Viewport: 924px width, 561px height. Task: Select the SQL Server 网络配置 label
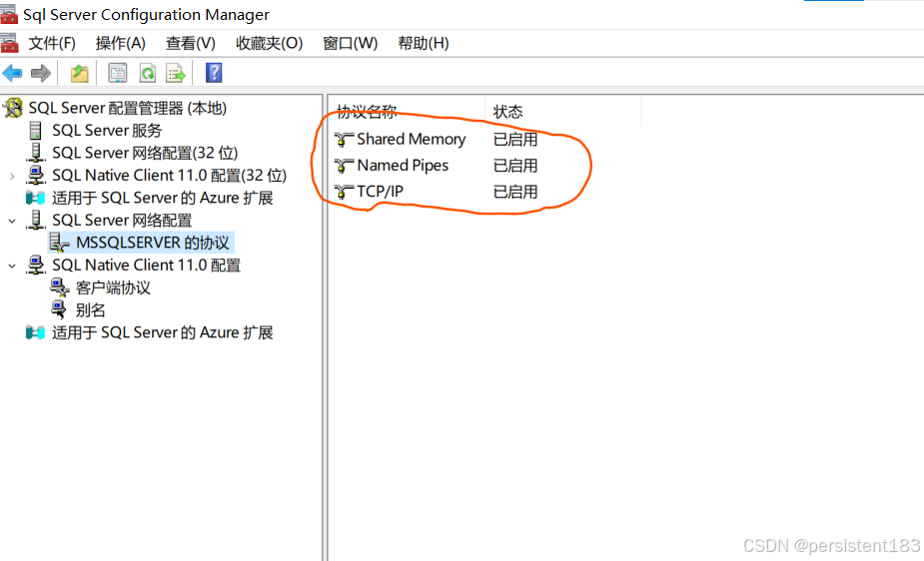[x=122, y=221]
